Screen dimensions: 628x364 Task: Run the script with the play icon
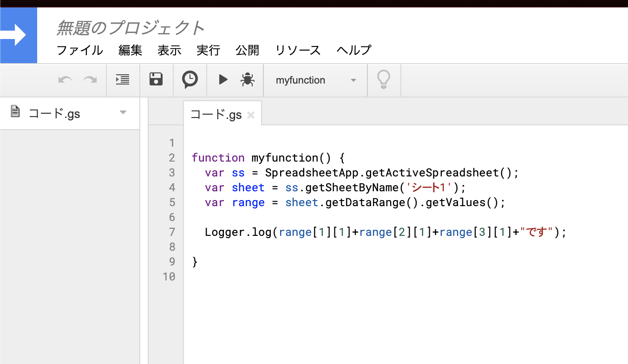coord(223,79)
